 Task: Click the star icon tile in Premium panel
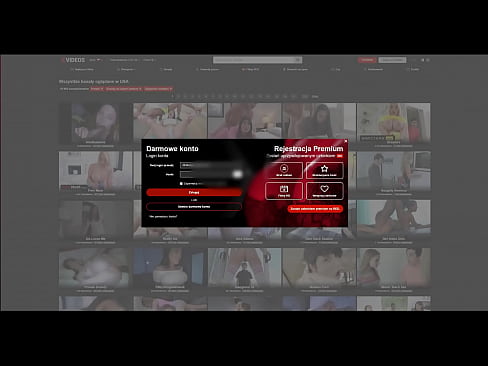(x=324, y=170)
